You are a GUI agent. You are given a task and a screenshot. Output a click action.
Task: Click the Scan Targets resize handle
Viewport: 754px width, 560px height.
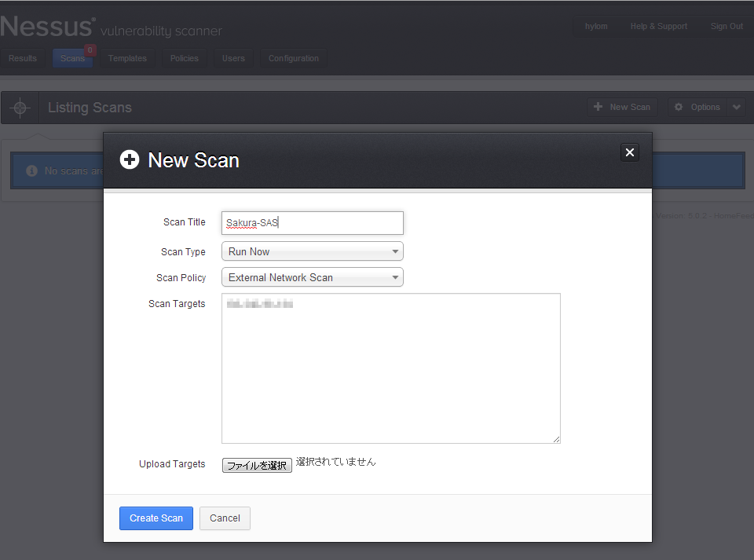pyautogui.click(x=556, y=439)
